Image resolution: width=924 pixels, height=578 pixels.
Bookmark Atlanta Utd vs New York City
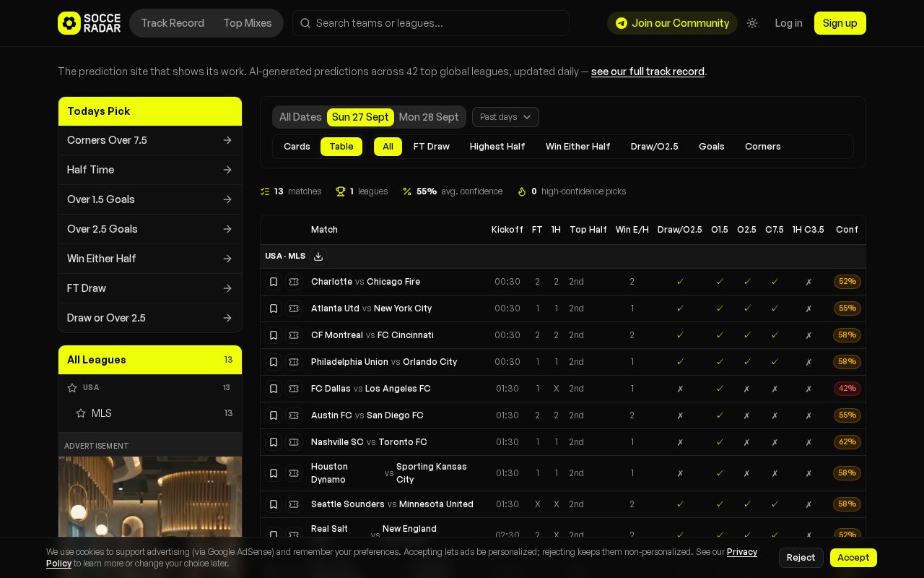tap(274, 309)
